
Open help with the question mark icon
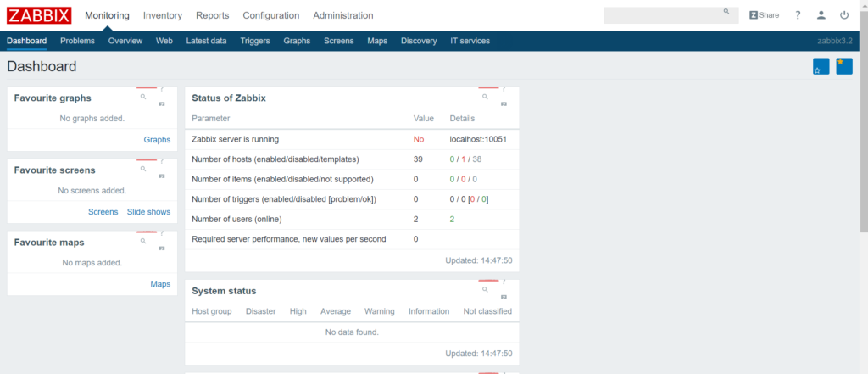click(x=798, y=15)
